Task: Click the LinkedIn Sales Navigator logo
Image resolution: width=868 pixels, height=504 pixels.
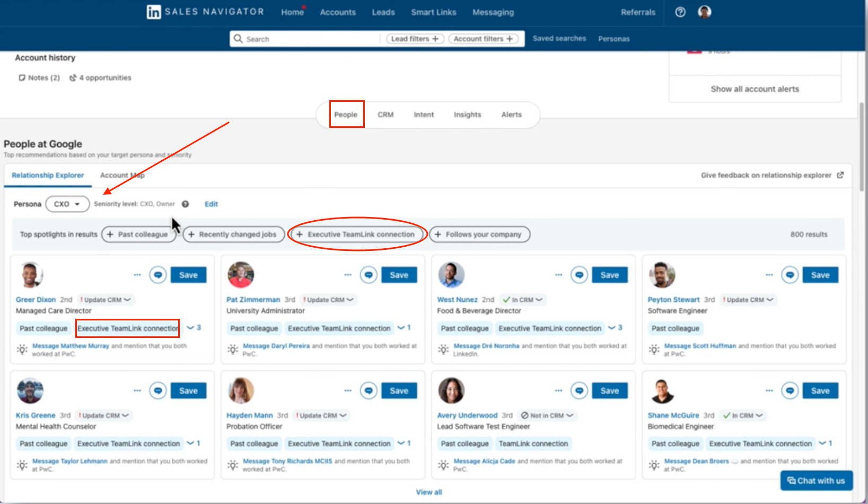Action: pos(205,12)
